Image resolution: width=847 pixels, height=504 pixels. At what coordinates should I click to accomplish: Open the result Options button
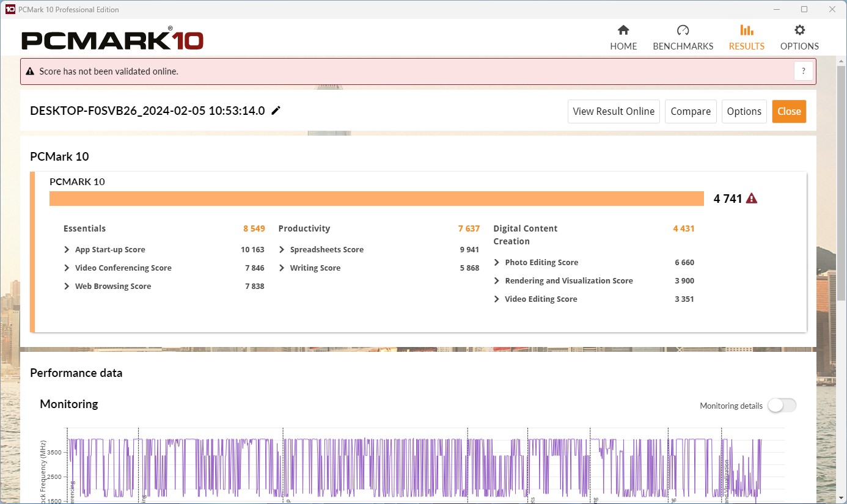[744, 111]
